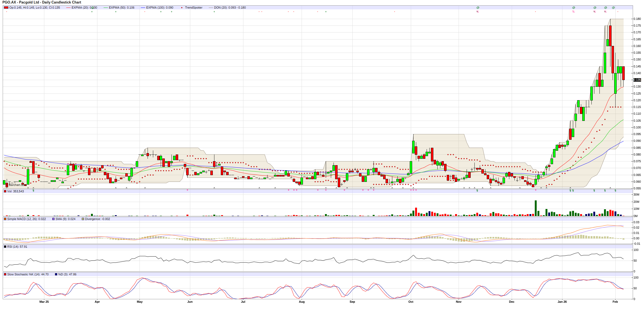Screen dimensions: 644x310
Task: Click the SMA (9) purple legend square
Action: 53,219
